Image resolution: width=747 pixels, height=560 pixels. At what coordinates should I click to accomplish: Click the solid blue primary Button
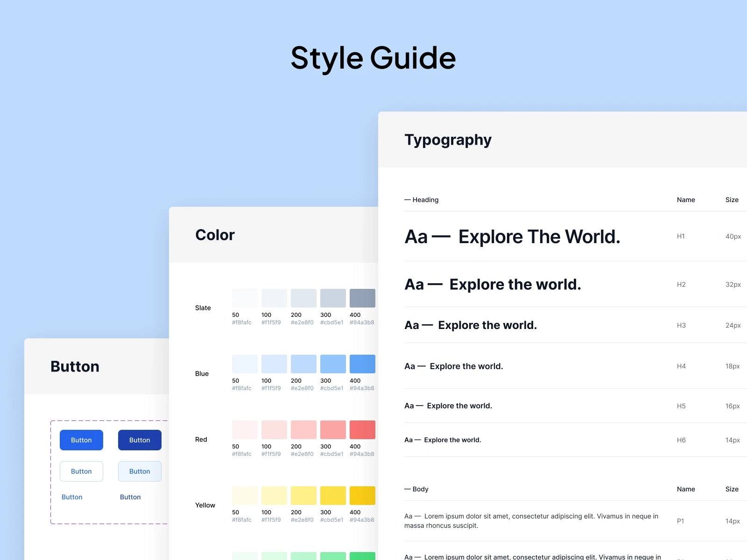point(81,440)
